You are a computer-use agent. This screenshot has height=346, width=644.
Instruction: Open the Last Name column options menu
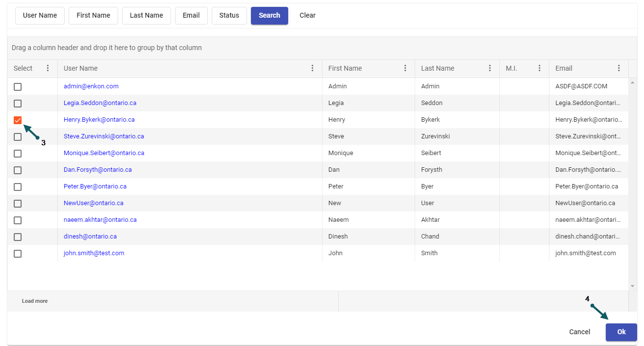[x=490, y=68]
